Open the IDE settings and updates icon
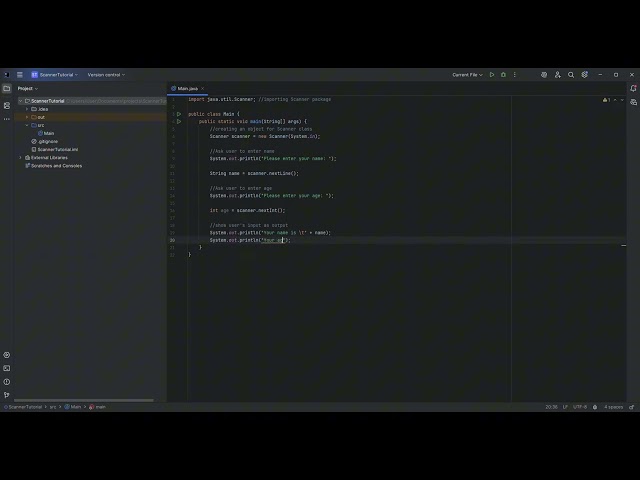 pos(584,75)
